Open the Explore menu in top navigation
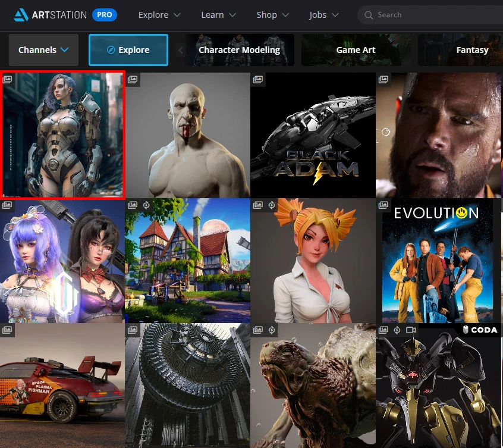503x448 pixels. (x=159, y=15)
